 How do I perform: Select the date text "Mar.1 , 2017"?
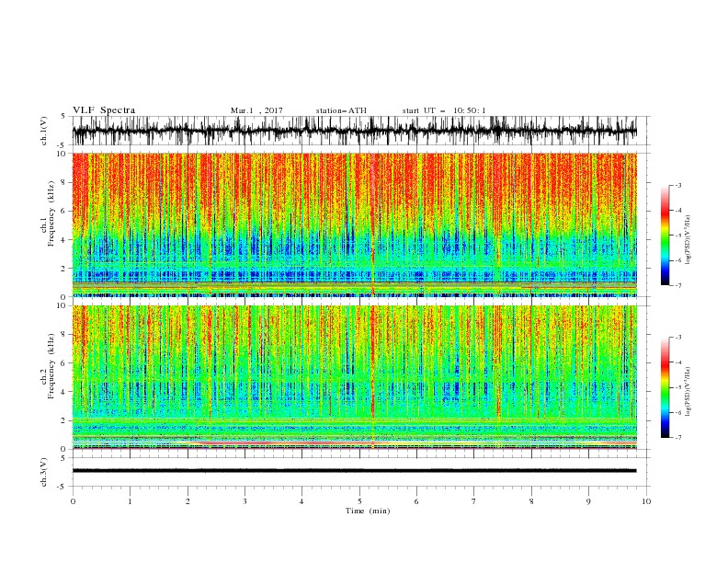(256, 110)
